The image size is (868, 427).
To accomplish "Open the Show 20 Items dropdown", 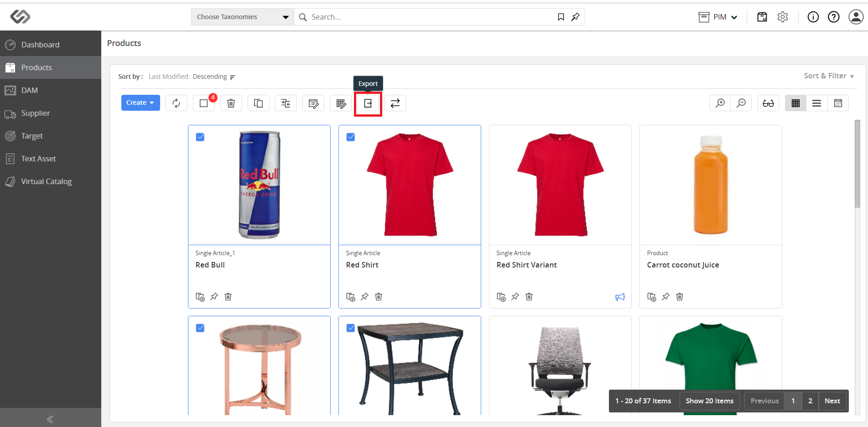I will click(x=710, y=401).
